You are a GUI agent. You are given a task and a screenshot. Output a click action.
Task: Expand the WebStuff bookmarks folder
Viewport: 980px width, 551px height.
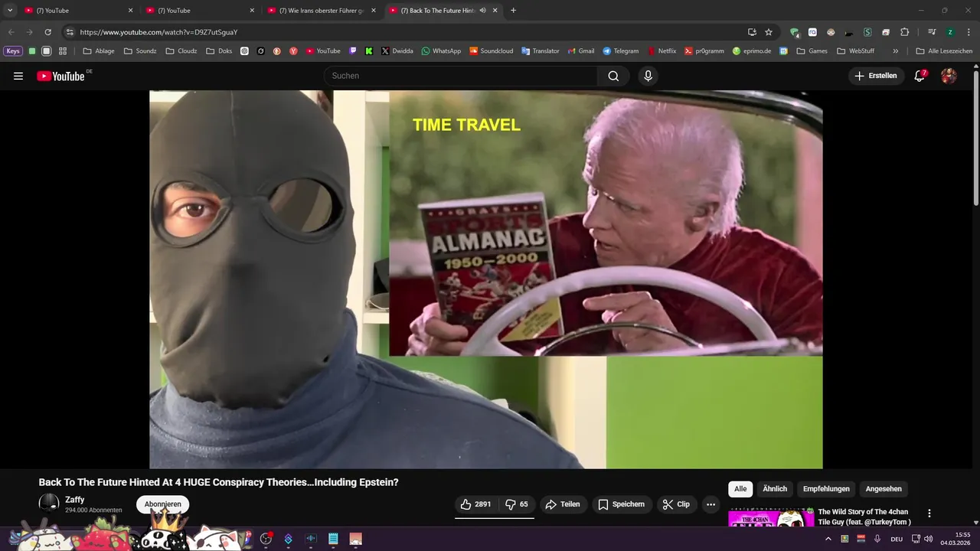pos(855,51)
